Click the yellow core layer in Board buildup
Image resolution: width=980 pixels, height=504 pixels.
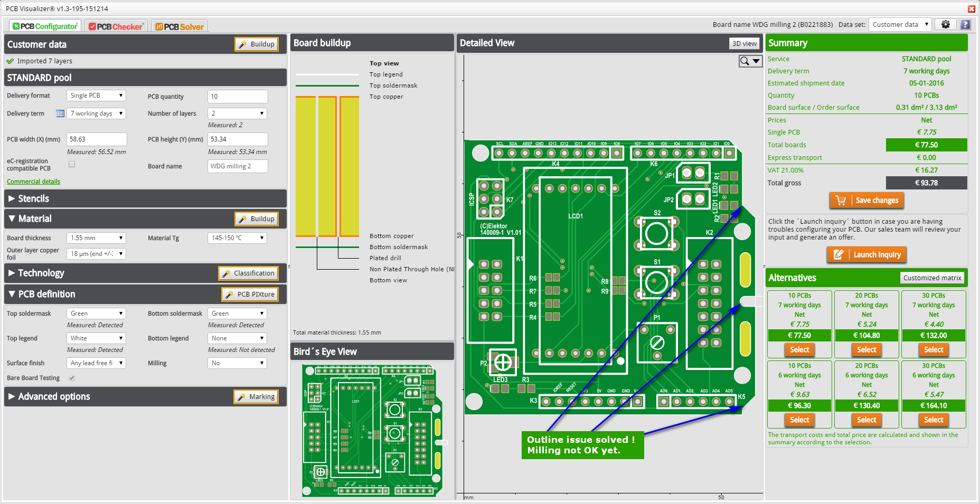click(x=327, y=167)
